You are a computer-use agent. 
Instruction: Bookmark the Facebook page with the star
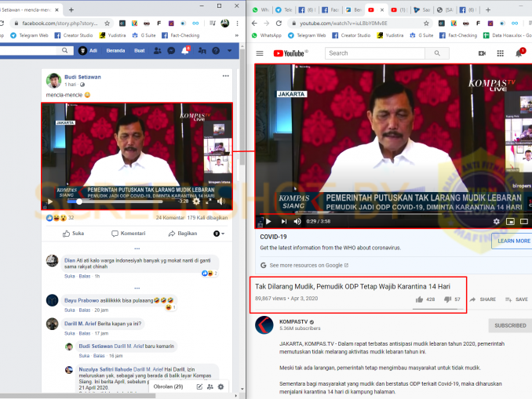[107, 24]
